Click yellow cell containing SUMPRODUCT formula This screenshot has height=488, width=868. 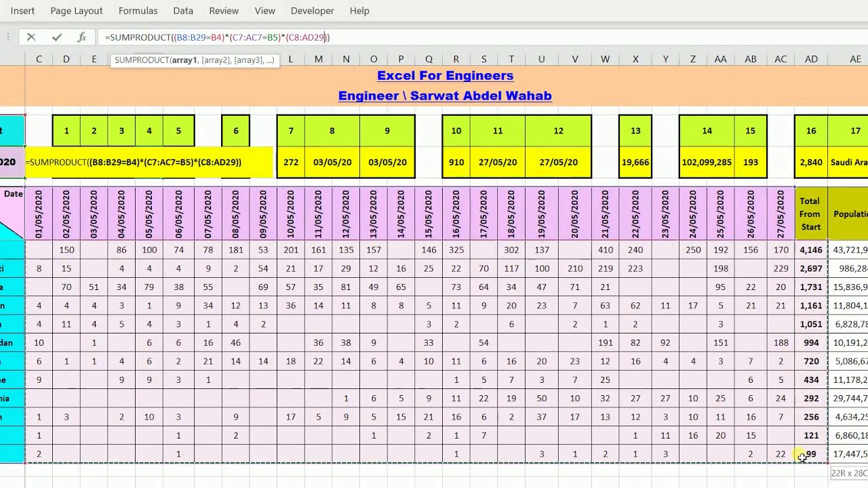pyautogui.click(x=149, y=163)
